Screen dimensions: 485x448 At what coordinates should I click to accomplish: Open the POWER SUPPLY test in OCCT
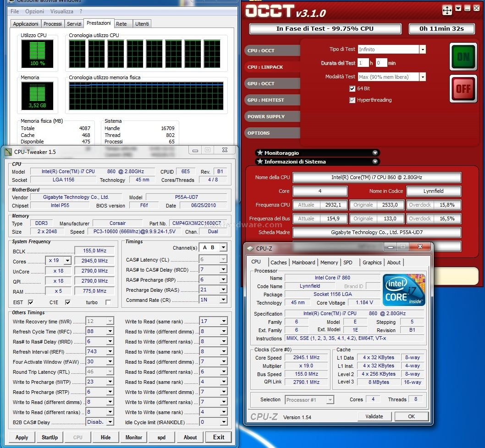[x=272, y=116]
